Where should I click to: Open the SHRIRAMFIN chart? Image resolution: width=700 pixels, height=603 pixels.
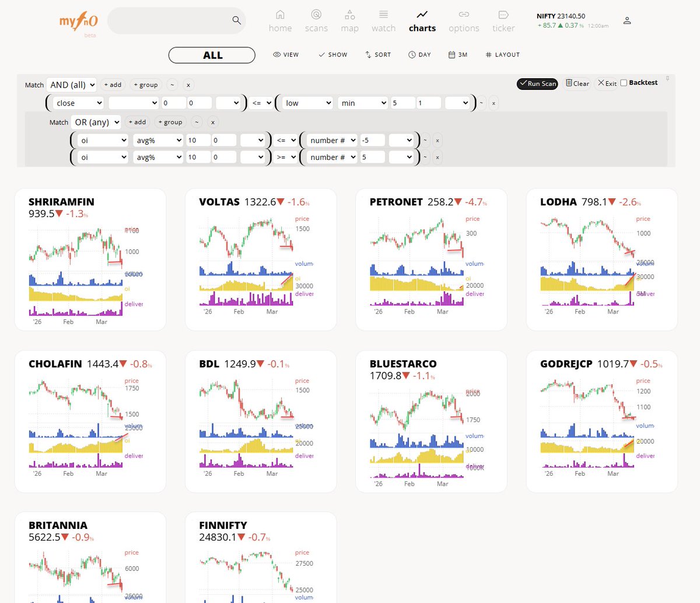90,260
